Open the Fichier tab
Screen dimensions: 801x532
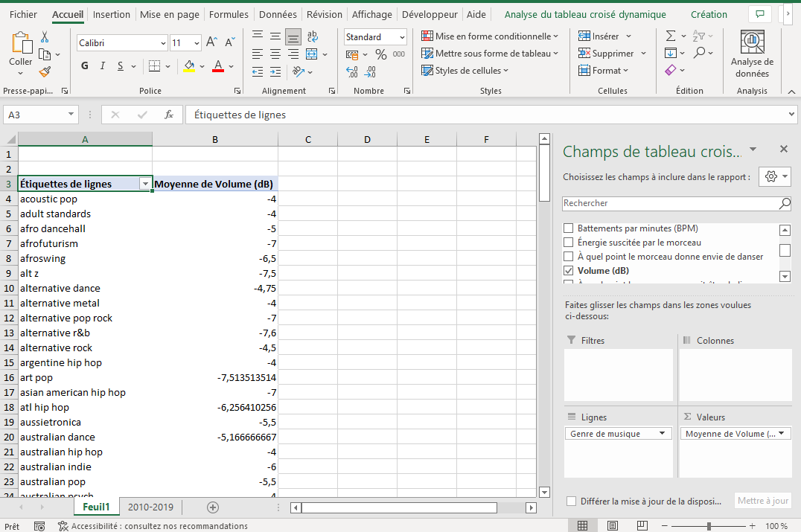pos(23,14)
